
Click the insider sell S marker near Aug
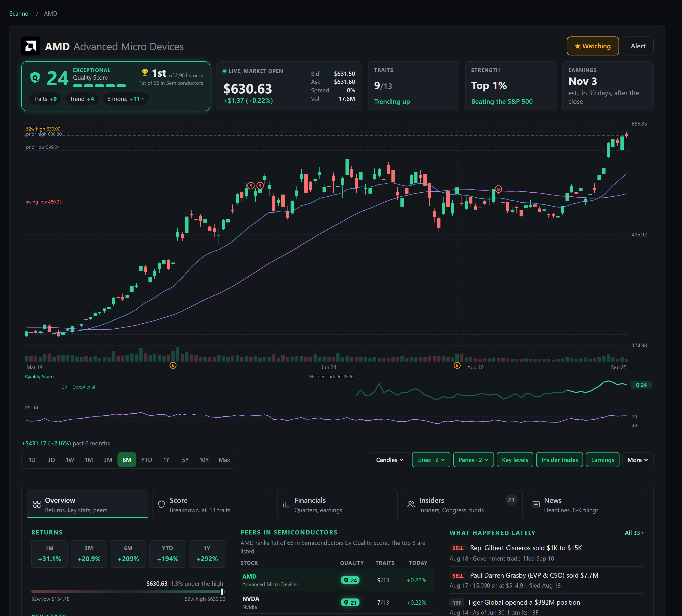pyautogui.click(x=498, y=189)
